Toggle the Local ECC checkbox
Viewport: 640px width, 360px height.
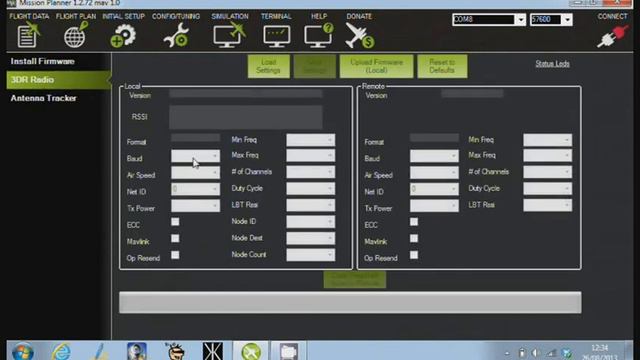pos(175,222)
